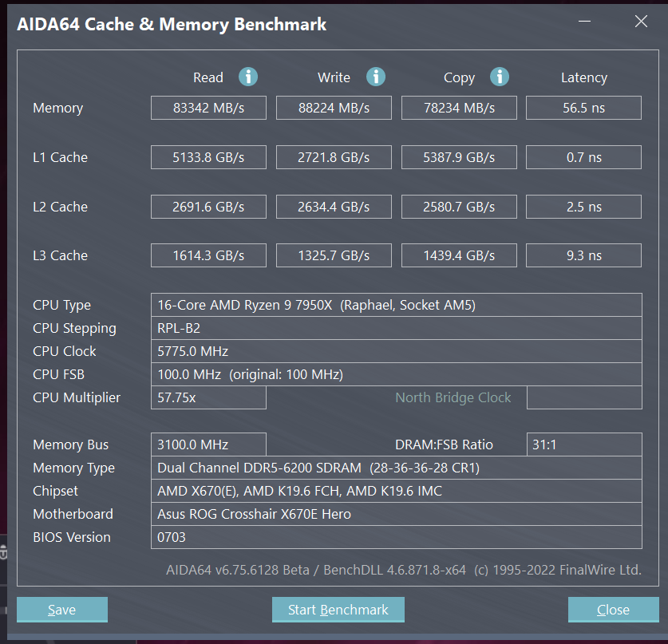Click the Memory Latency value 56.5 ns
Image resolution: width=668 pixels, height=644 pixels.
[583, 108]
